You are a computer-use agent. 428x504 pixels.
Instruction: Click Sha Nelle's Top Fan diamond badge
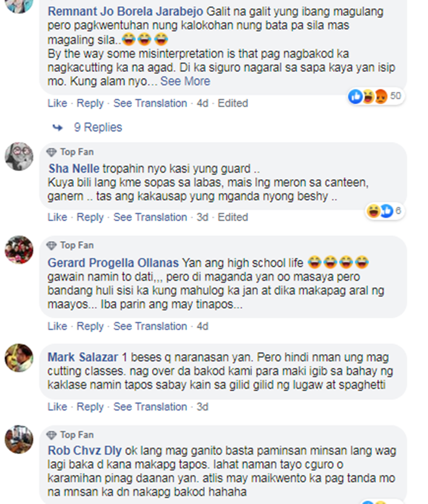click(x=51, y=152)
